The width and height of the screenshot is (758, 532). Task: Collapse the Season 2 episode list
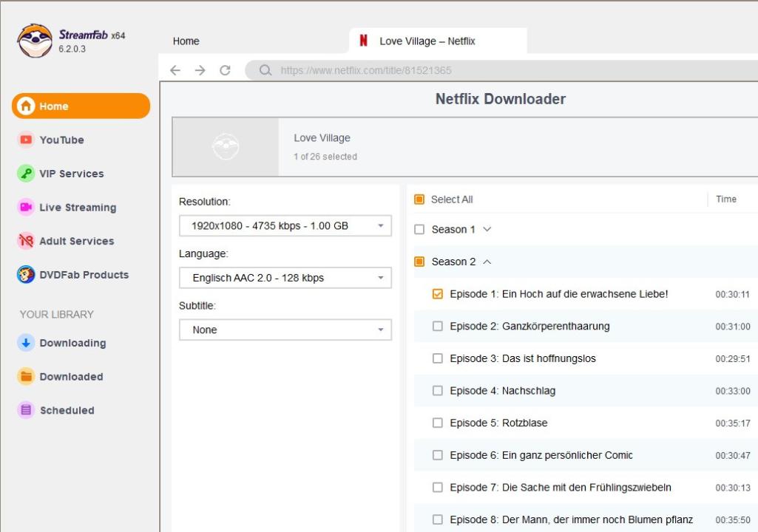[487, 262]
